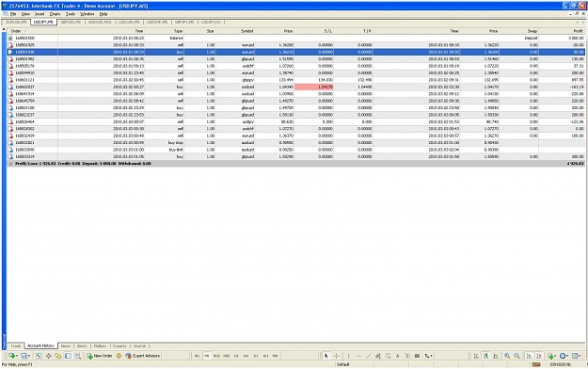Open the Journal tab in Terminal
Screen dimensions: 588x369
coord(139,345)
